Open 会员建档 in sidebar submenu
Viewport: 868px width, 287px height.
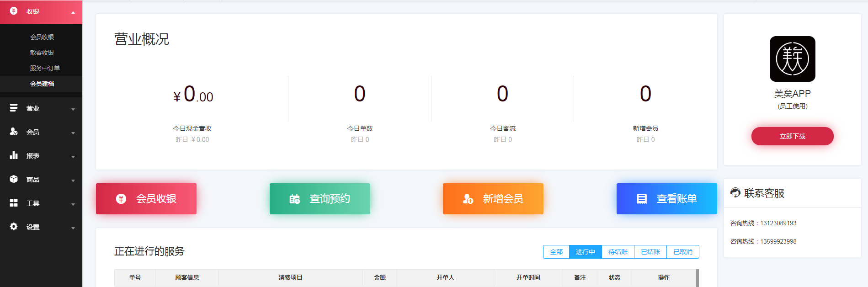[42, 84]
